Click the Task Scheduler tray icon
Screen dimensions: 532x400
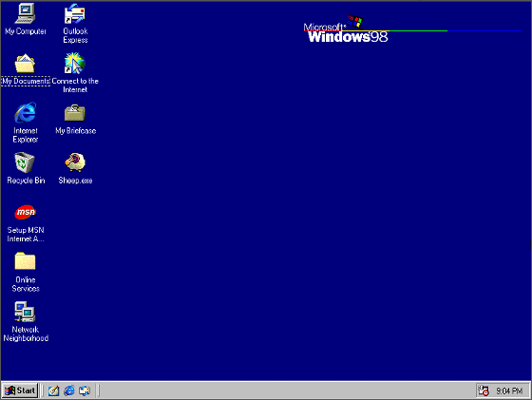click(484, 390)
